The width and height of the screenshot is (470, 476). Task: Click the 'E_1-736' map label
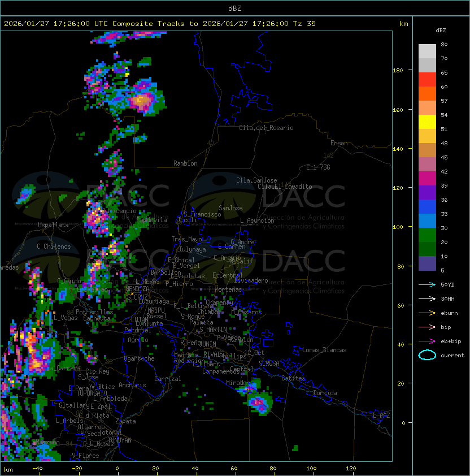click(x=318, y=167)
